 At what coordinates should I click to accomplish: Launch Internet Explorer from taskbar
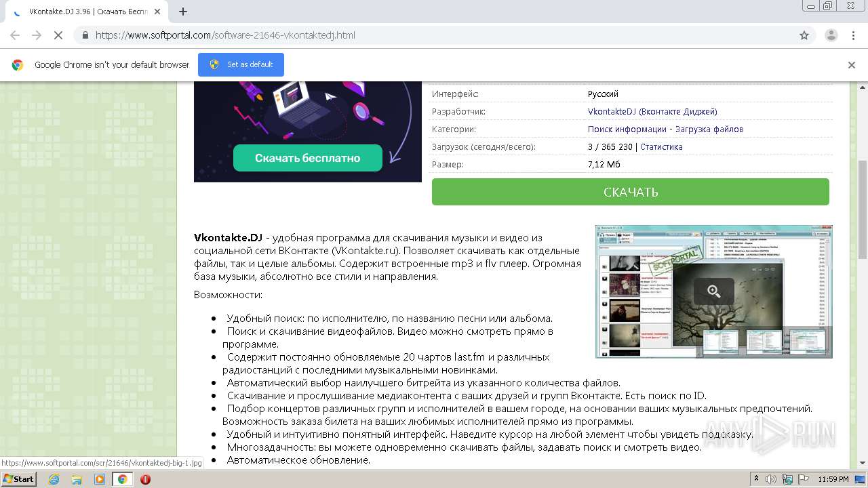pos(54,479)
